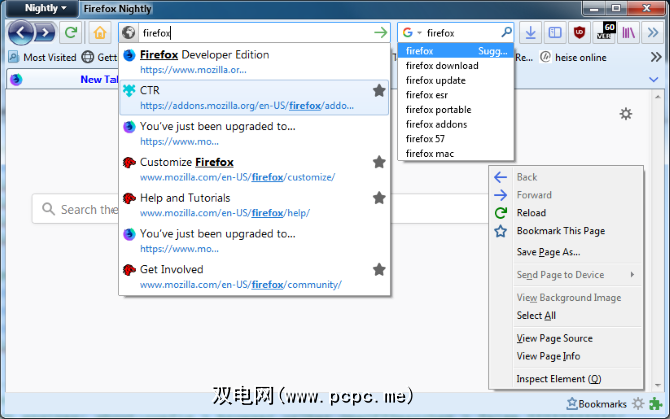Image resolution: width=670 pixels, height=419 pixels.
Task: Click the gear icon in status bar
Action: point(638,404)
